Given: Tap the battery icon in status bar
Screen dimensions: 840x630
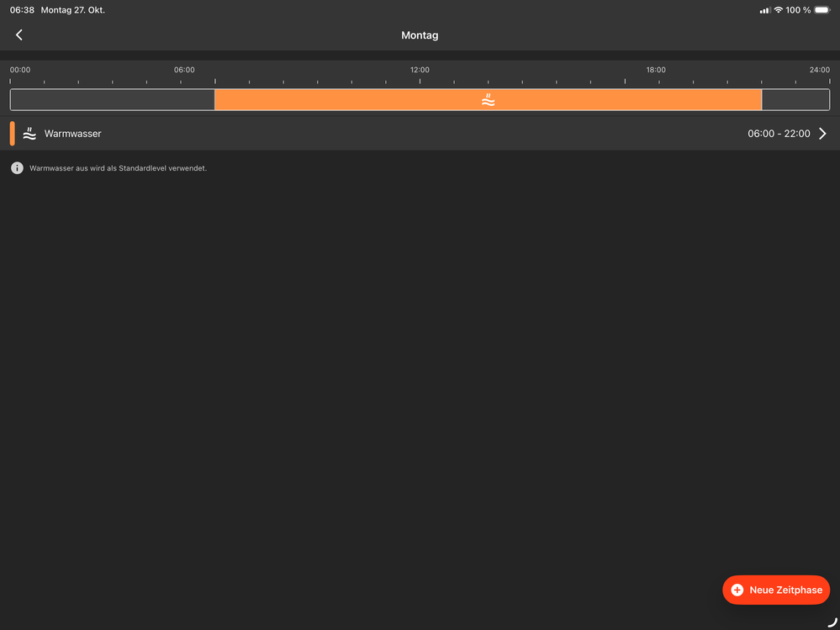Looking at the screenshot, I should [x=822, y=10].
